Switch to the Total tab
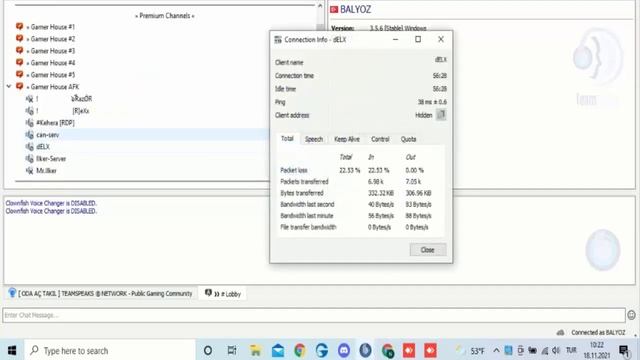The width and height of the screenshot is (640, 360). (x=287, y=139)
